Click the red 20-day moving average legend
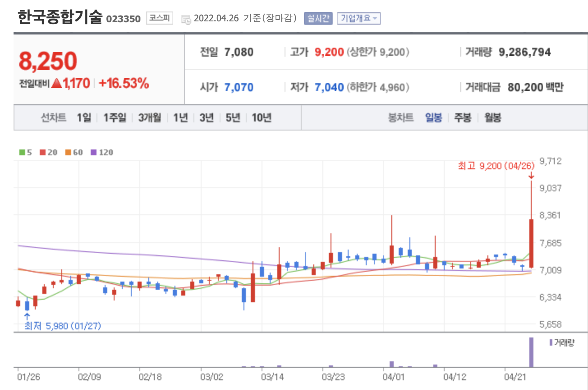The width and height of the screenshot is (588, 390). point(48,152)
